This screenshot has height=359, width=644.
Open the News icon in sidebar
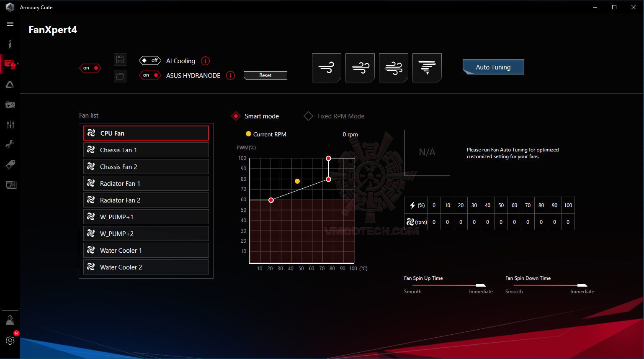tap(11, 185)
